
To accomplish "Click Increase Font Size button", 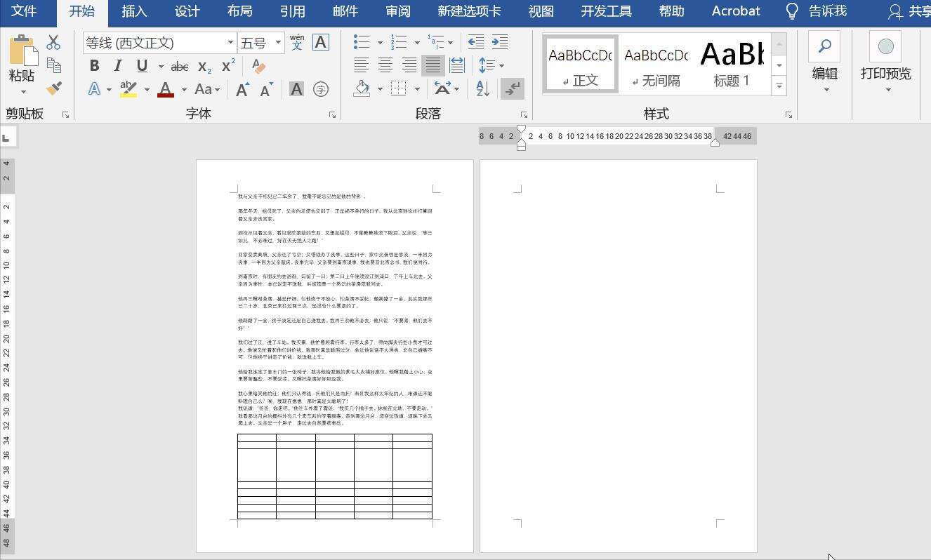I will [242, 89].
